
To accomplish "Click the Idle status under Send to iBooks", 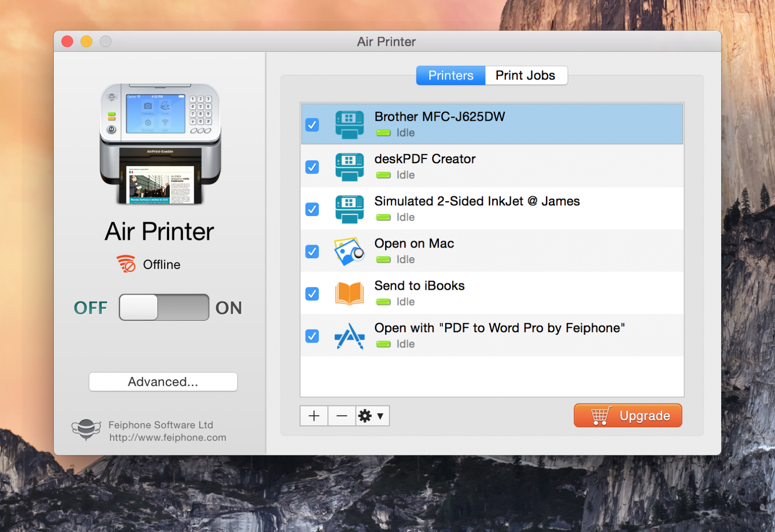I will tap(405, 302).
